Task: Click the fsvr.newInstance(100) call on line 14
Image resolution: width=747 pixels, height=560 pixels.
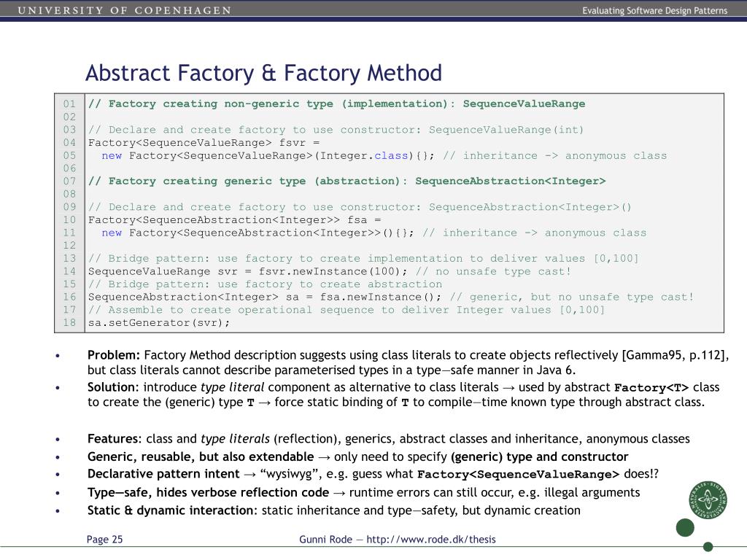Action: coord(333,271)
